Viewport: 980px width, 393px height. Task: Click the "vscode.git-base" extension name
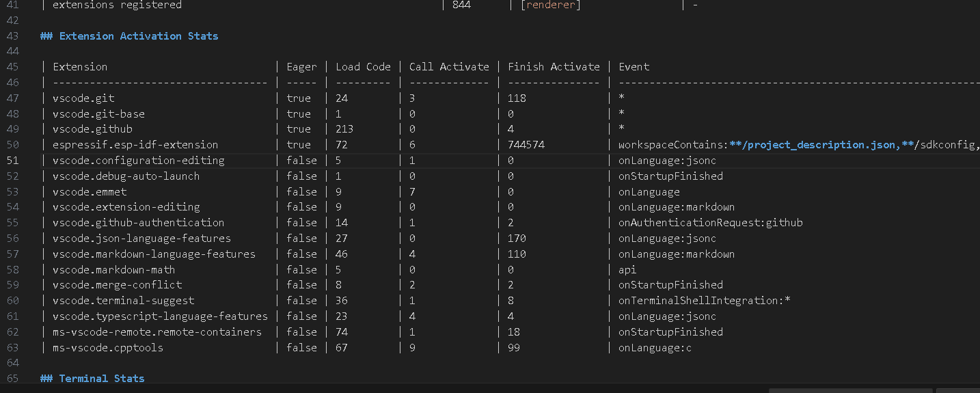[98, 113]
